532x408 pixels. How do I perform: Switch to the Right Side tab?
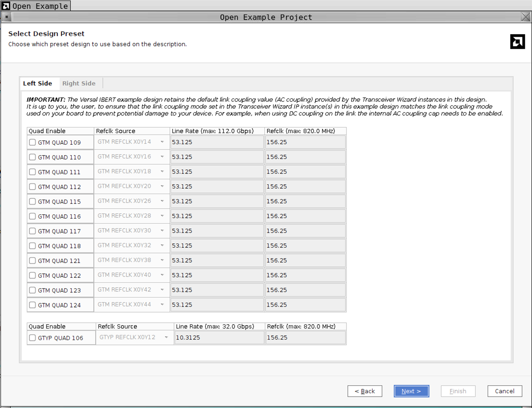coord(79,83)
